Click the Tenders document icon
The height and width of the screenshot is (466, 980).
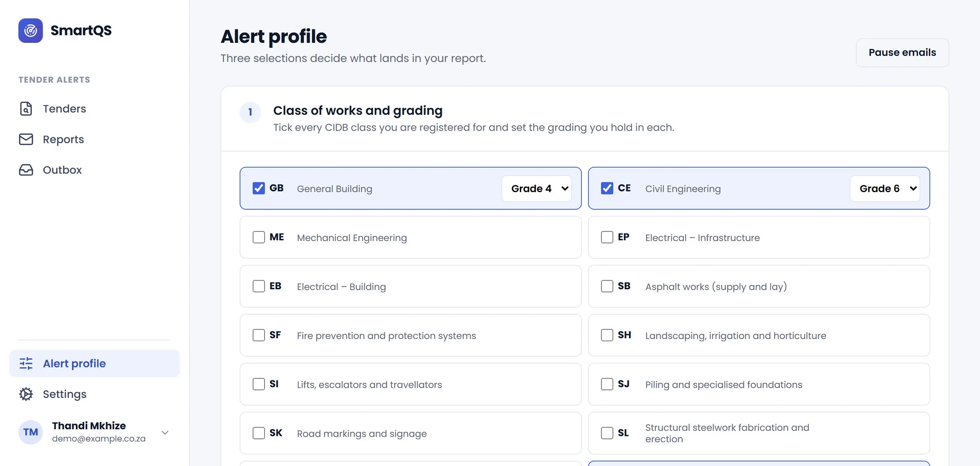pyautogui.click(x=26, y=109)
